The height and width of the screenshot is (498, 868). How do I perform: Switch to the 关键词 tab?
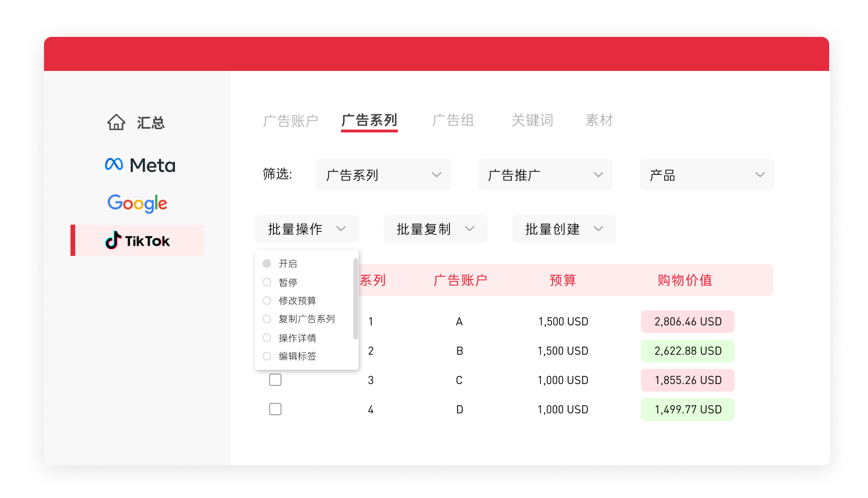pos(532,120)
